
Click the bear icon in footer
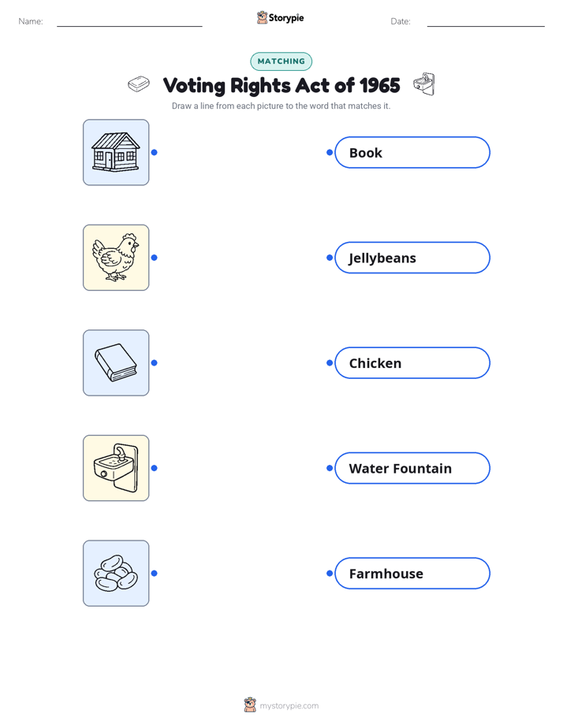(250, 705)
